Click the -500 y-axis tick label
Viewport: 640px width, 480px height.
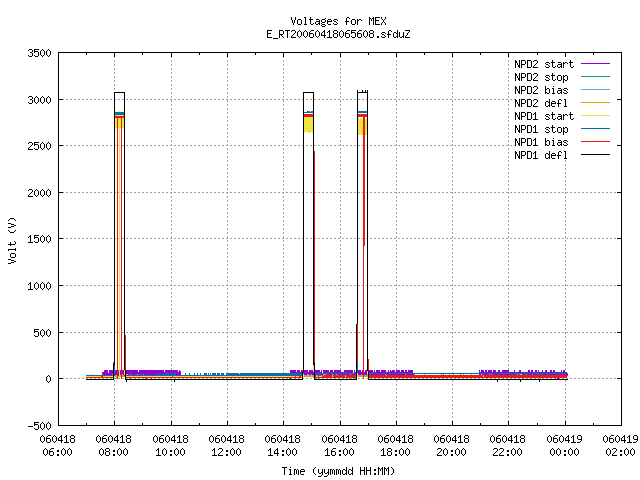pyautogui.click(x=39, y=426)
